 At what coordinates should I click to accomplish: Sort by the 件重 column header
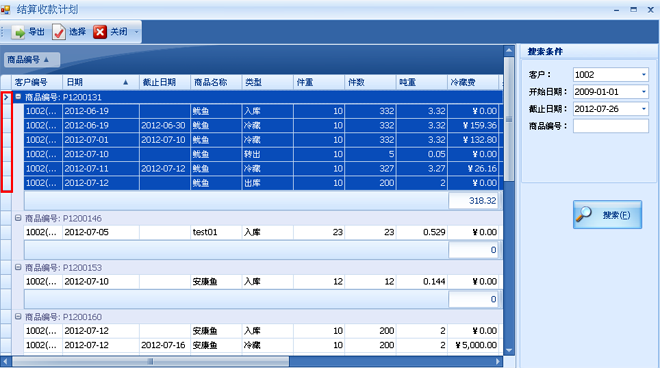click(319, 82)
